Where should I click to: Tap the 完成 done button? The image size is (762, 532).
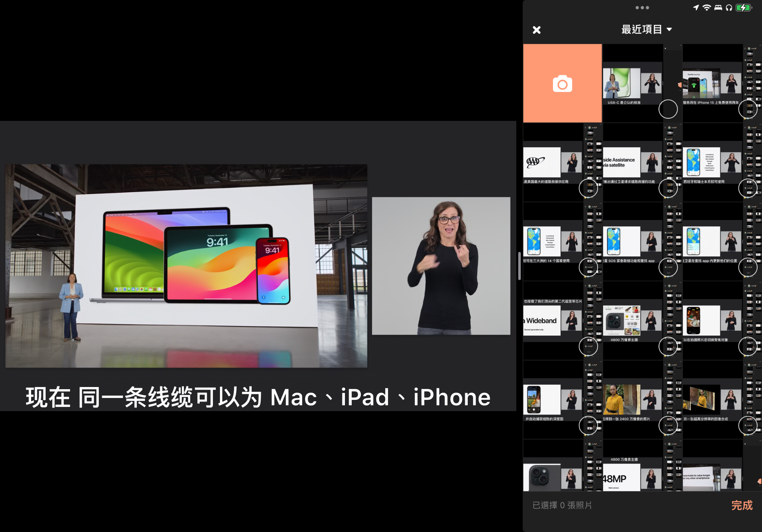coord(742,505)
